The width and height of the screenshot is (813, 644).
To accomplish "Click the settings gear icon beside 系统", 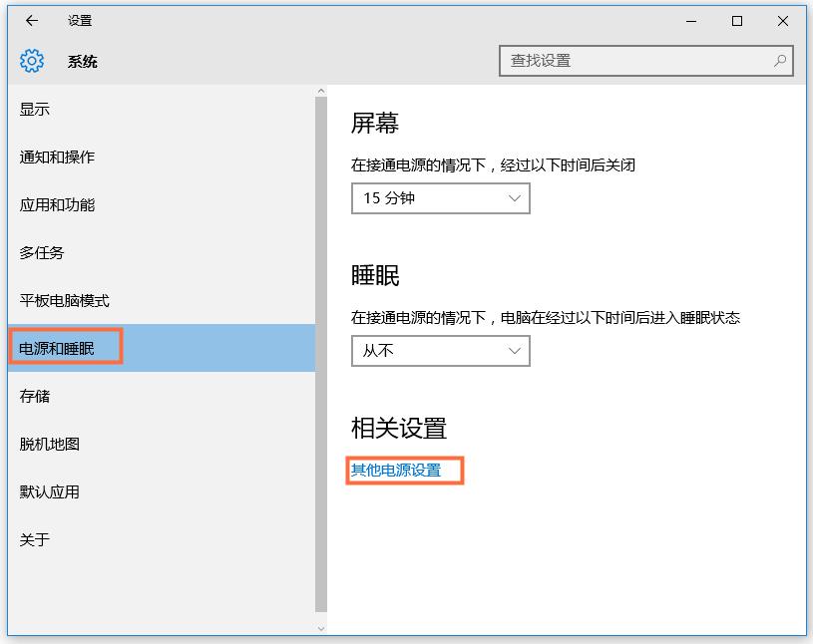I will click(32, 60).
